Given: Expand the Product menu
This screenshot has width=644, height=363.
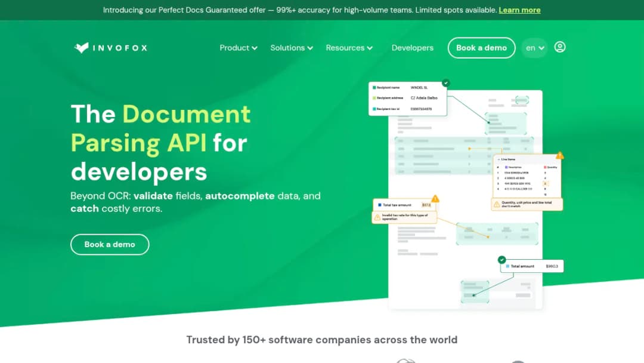Looking at the screenshot, I should pyautogui.click(x=238, y=48).
